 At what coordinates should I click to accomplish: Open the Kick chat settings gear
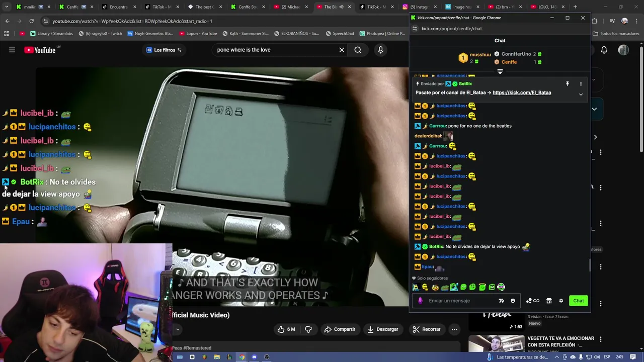pyautogui.click(x=561, y=301)
